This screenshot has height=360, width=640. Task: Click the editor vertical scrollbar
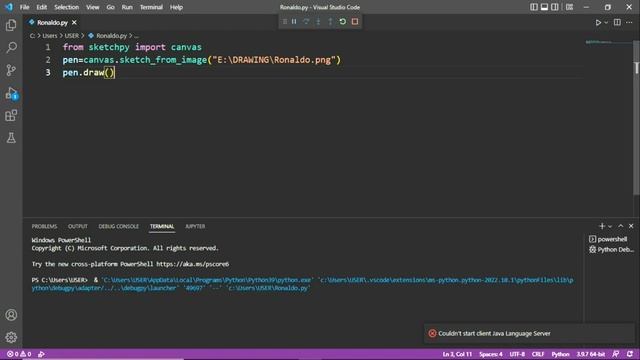click(636, 118)
